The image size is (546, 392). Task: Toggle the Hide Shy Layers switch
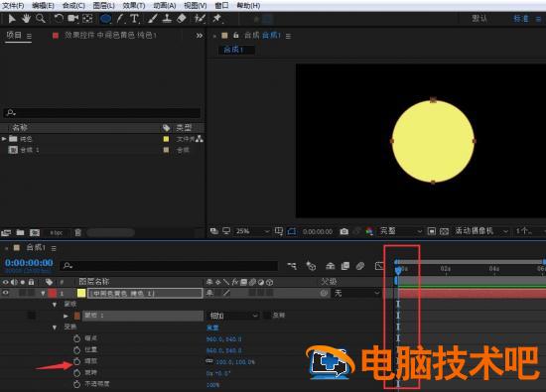click(330, 266)
